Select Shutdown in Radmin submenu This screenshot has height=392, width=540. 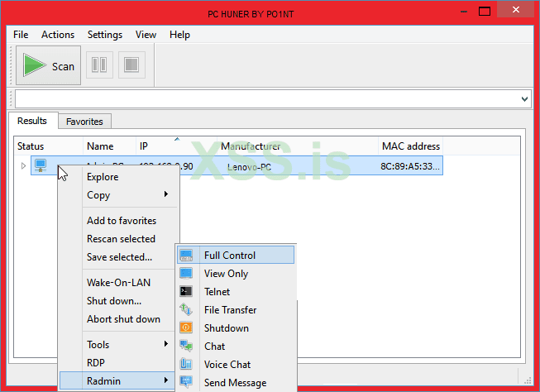(236, 328)
